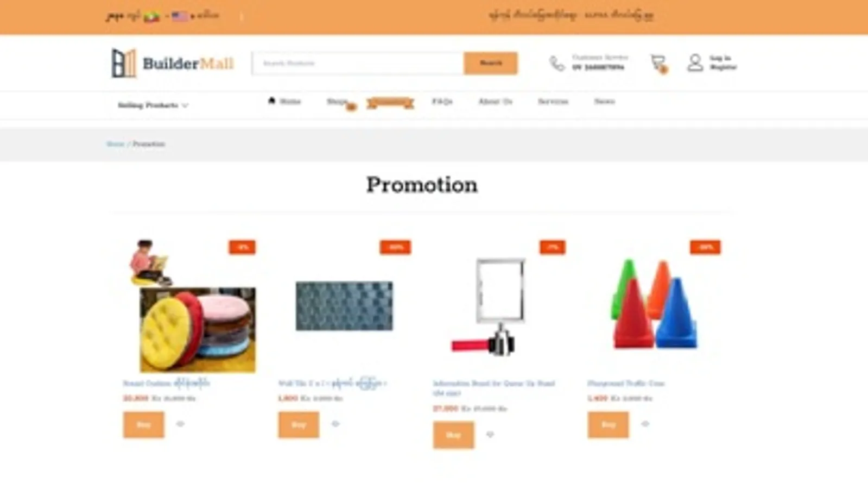Expand the Selling Products dropdown
The width and height of the screenshot is (868, 489).
pyautogui.click(x=153, y=105)
